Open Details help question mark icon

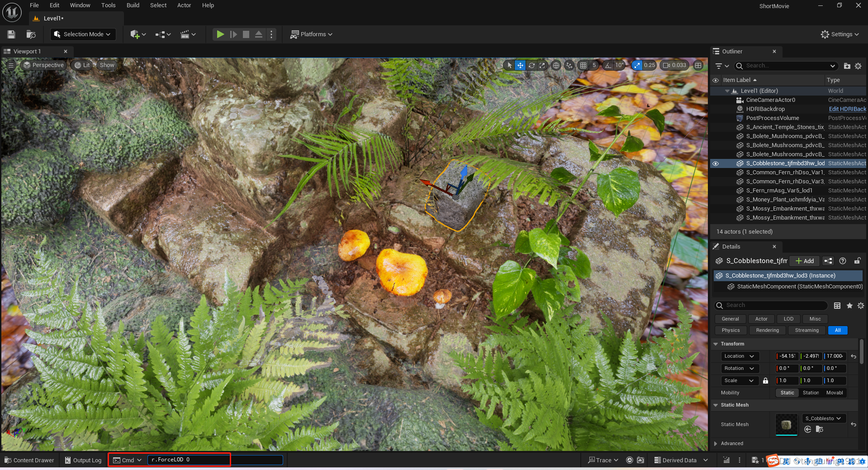[843, 261]
